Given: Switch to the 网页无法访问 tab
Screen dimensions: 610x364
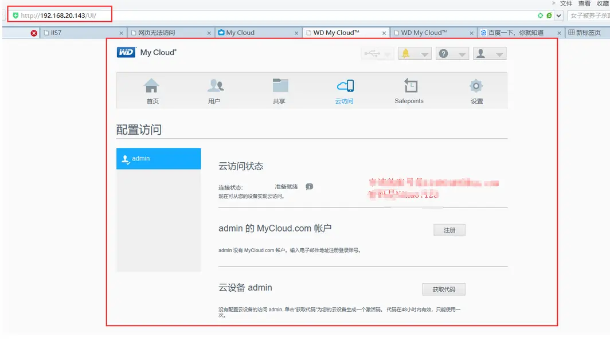Looking at the screenshot, I should [x=171, y=33].
